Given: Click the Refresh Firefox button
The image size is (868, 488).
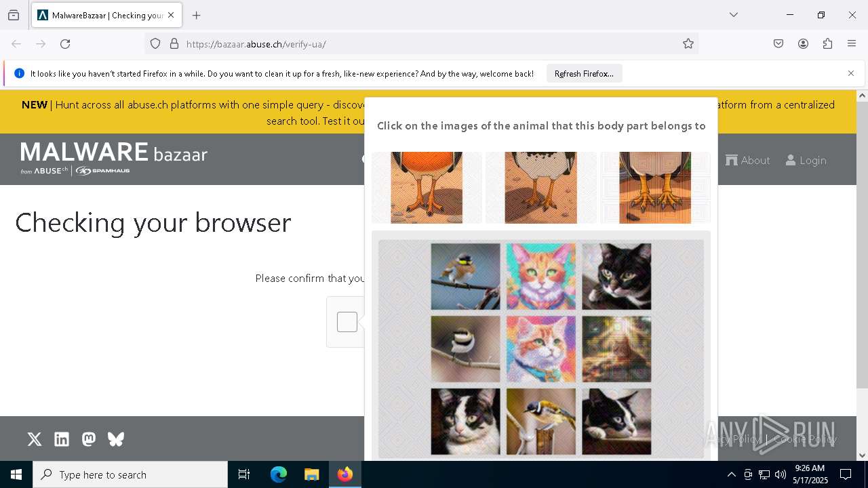Looking at the screenshot, I should pos(584,74).
